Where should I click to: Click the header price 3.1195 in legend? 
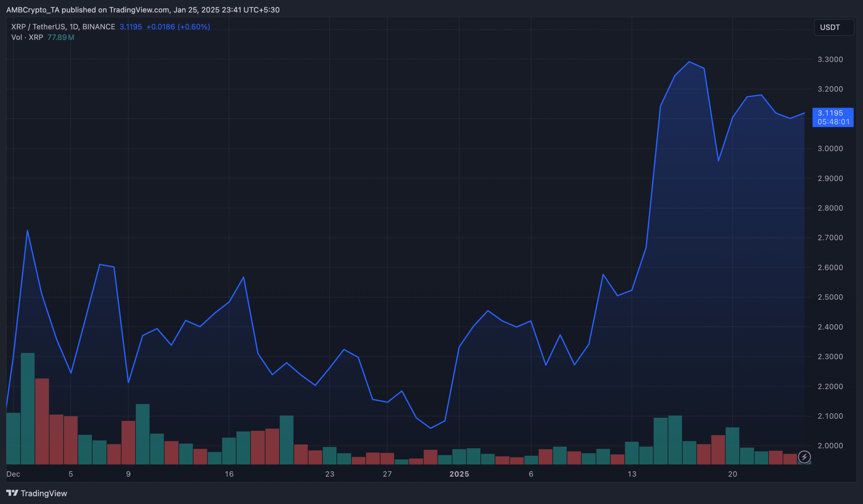click(131, 27)
